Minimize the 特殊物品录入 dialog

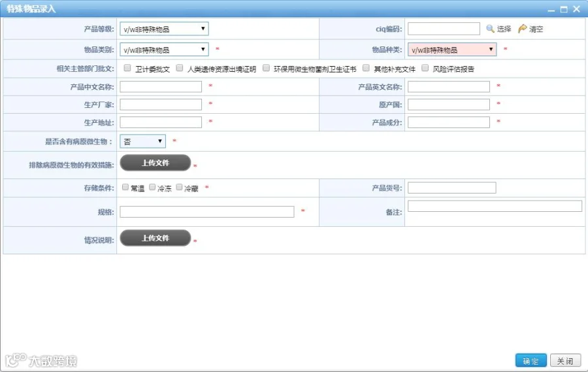point(551,10)
